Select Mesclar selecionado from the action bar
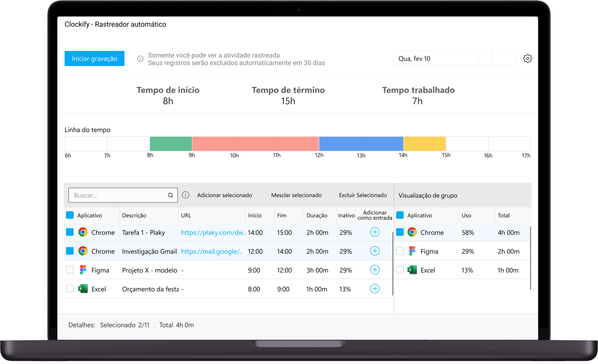Screen dimensions: 598x364 tap(296, 195)
